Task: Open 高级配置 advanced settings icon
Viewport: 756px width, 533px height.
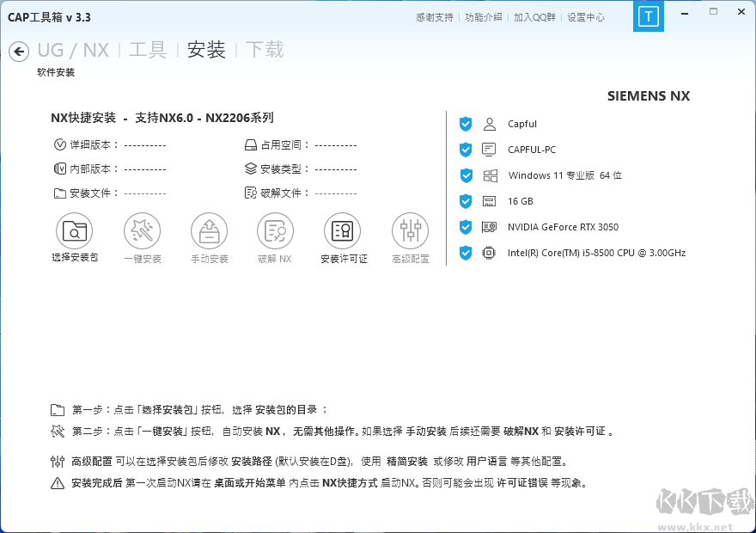Action: (410, 230)
